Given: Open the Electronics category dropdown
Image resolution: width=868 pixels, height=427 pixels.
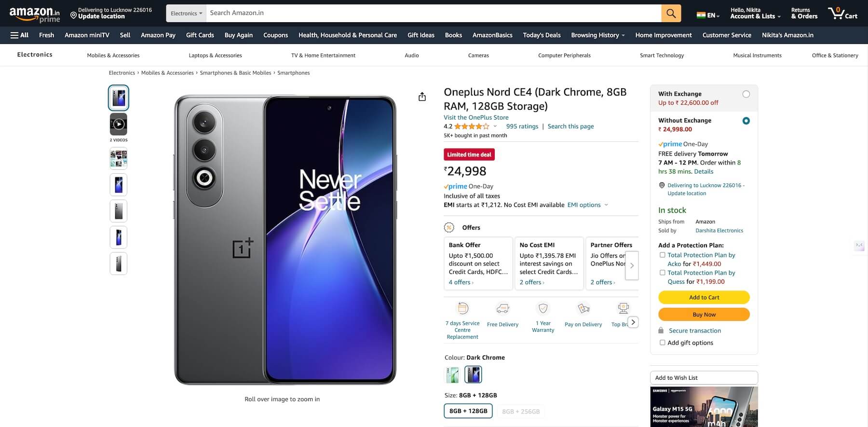Looking at the screenshot, I should pyautogui.click(x=186, y=13).
